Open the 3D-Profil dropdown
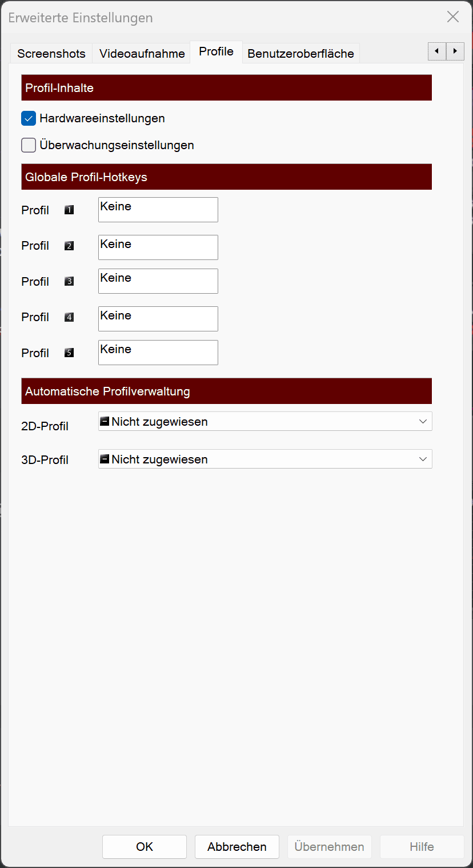Image resolution: width=473 pixels, height=868 pixels. click(x=265, y=459)
